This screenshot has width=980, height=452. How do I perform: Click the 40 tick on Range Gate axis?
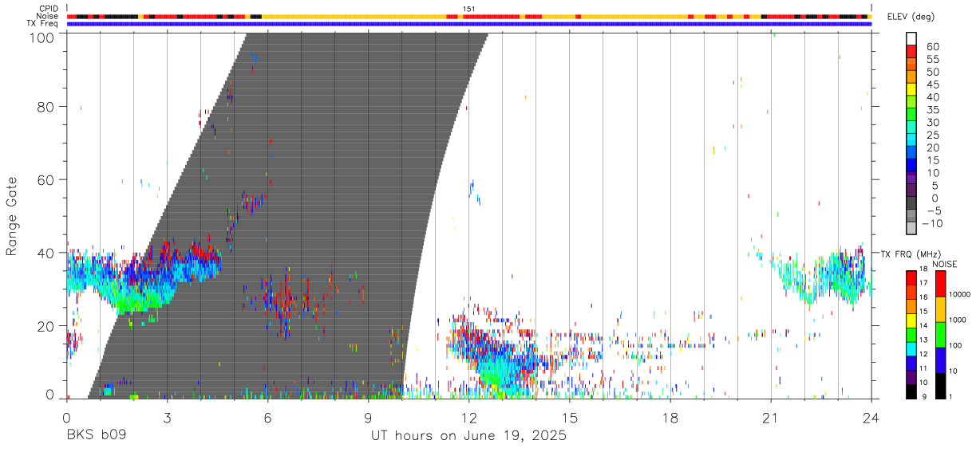click(47, 253)
